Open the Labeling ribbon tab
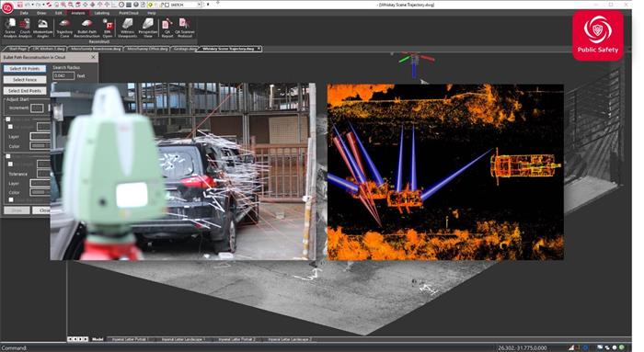 coord(102,13)
